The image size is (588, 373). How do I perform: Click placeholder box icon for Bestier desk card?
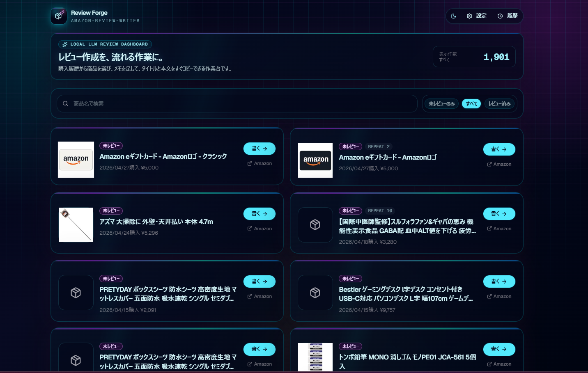point(315,293)
